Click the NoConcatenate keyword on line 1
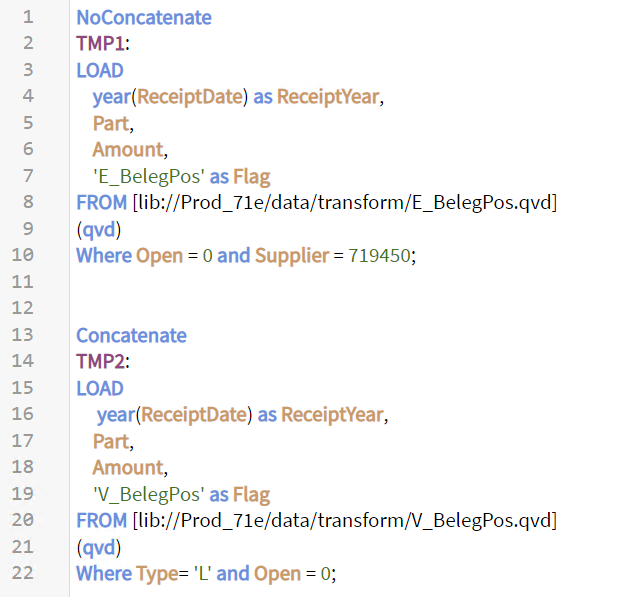The height and width of the screenshot is (597, 638). coord(144,17)
